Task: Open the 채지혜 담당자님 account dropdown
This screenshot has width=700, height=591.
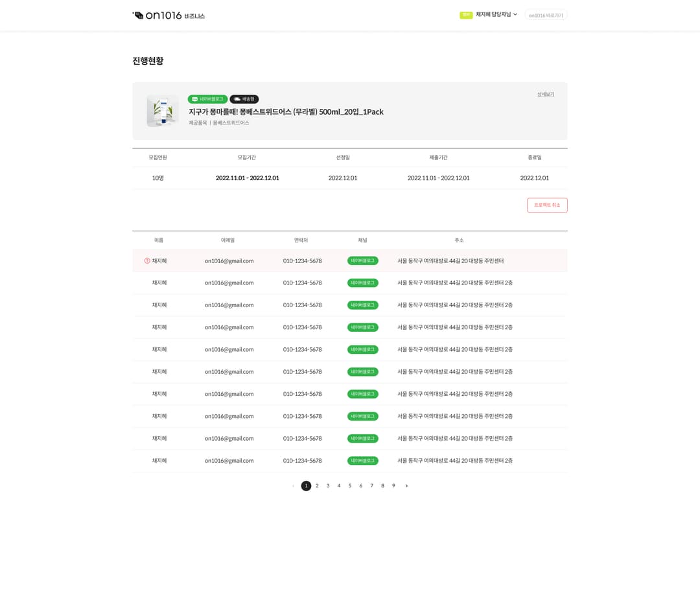Action: click(x=496, y=15)
